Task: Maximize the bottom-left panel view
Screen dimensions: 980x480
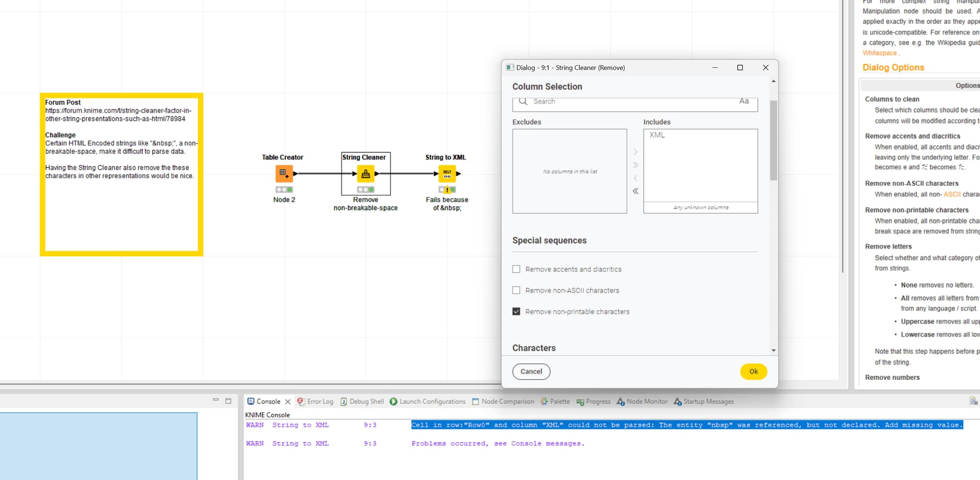Action: click(x=228, y=401)
